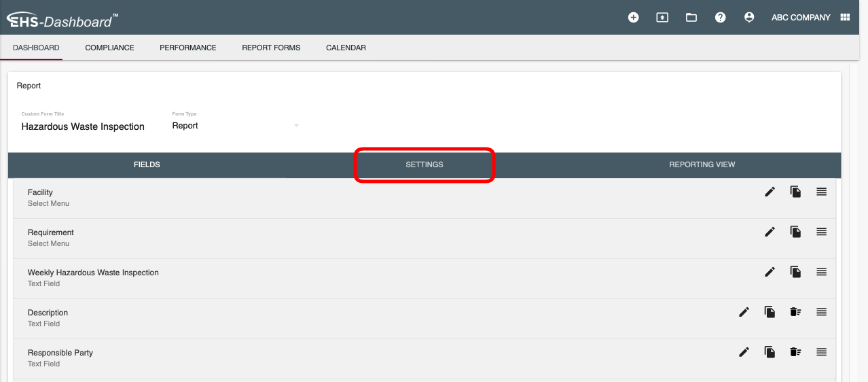The width and height of the screenshot is (868, 382).
Task: Edit the Weekly Hazardous Waste Inspection field
Action: click(770, 272)
